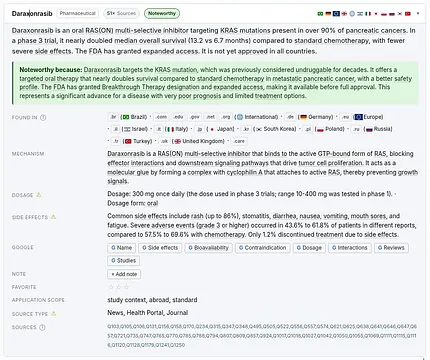This screenshot has width=430, height=360.
Task: Click the Italy flag in the header row
Action: pos(368,14)
